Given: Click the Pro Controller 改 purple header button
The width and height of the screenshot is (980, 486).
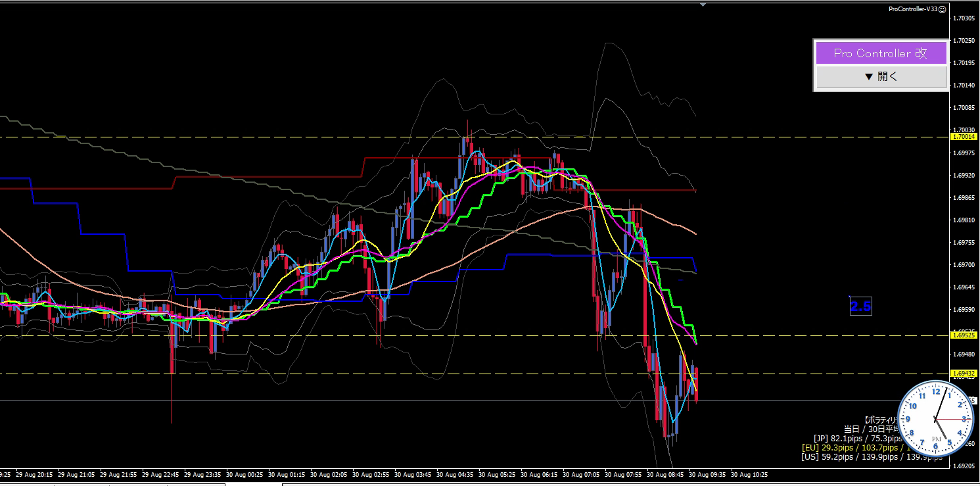Looking at the screenshot, I should tap(881, 53).
